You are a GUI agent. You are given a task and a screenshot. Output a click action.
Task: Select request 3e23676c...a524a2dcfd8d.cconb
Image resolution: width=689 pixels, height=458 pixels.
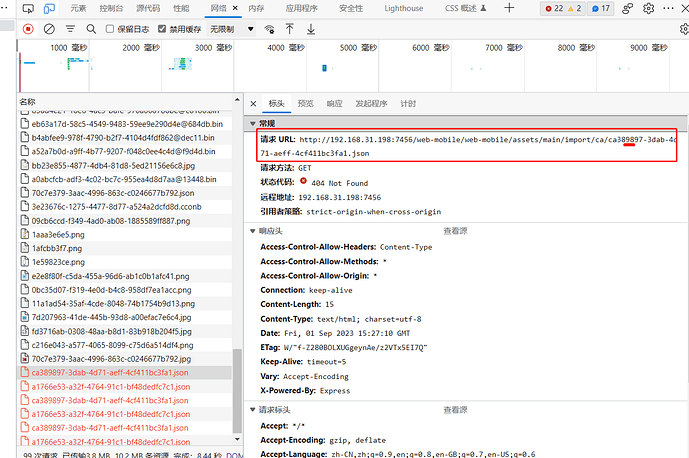click(125, 207)
